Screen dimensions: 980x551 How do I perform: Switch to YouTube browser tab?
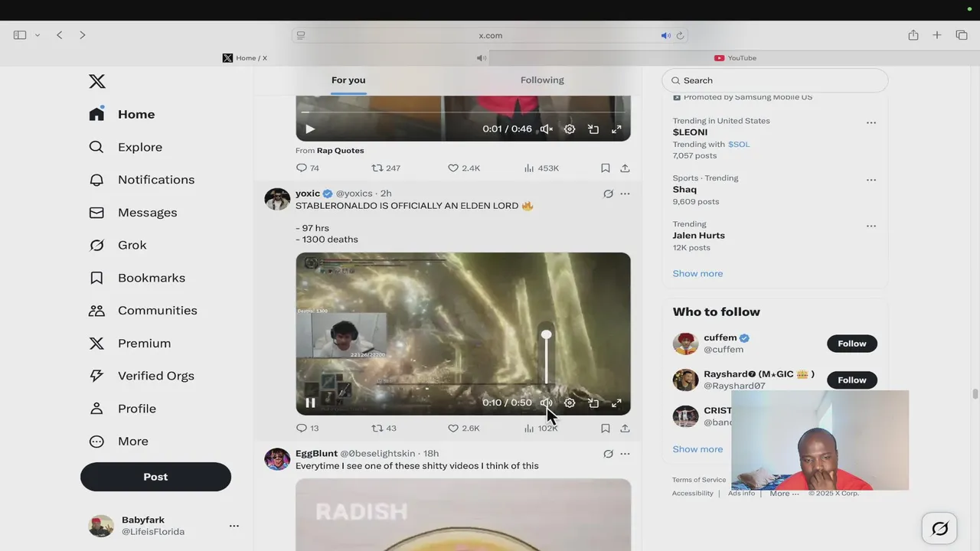pos(735,58)
